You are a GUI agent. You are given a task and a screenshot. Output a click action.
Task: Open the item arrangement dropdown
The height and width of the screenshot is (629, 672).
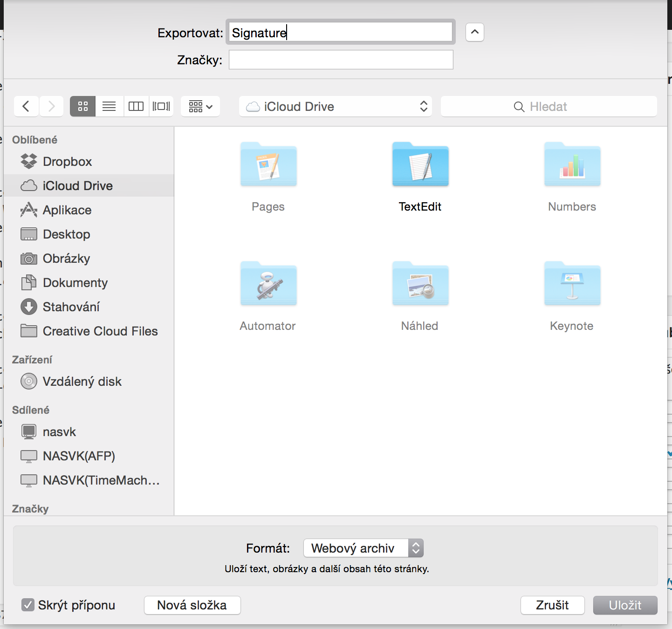coord(200,106)
